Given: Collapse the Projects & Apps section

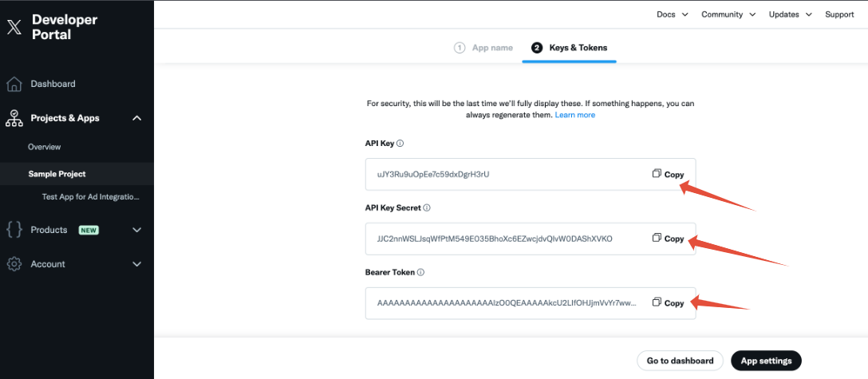Looking at the screenshot, I should pyautogui.click(x=137, y=118).
